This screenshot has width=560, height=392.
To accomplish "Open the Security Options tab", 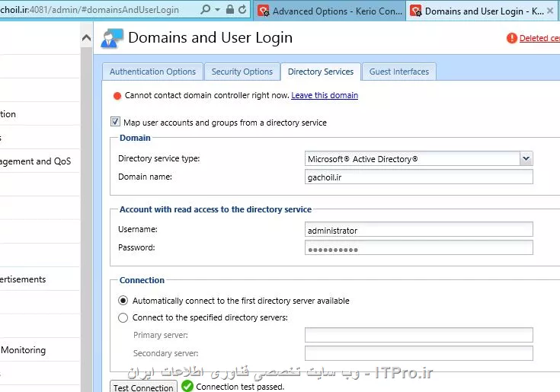I will click(x=242, y=72).
